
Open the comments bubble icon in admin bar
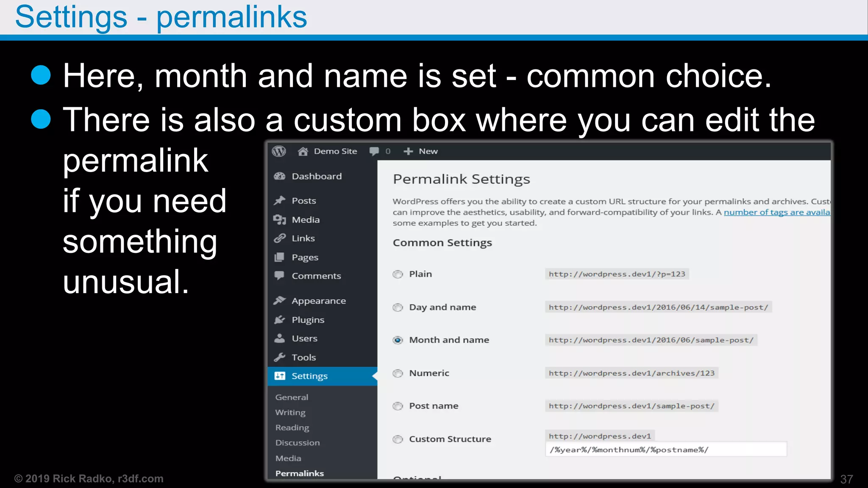coord(374,151)
